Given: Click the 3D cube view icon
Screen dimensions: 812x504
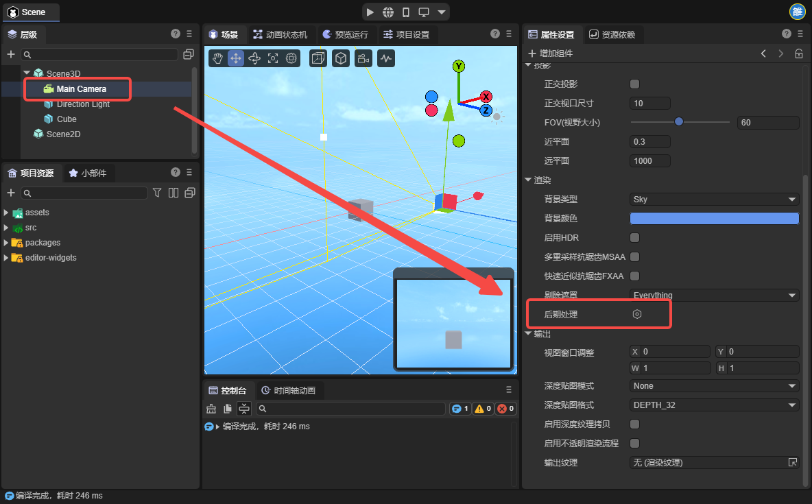Looking at the screenshot, I should tap(341, 59).
